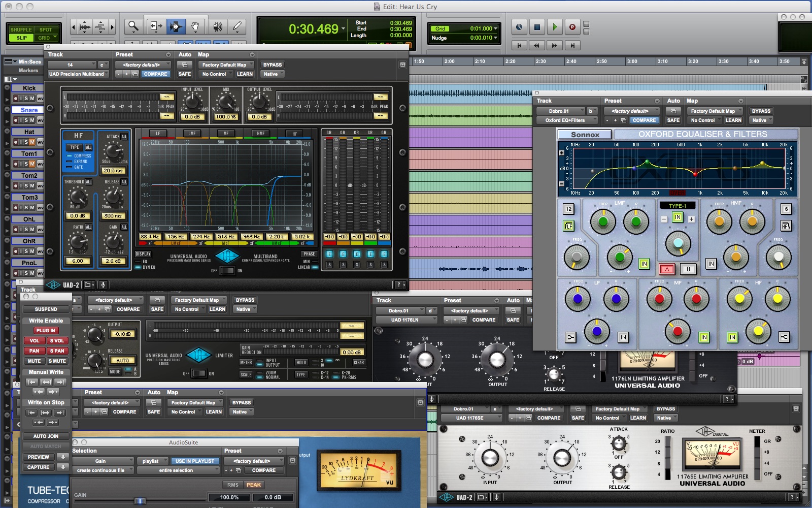Open Nudge value 0:00.010 dropdown

(x=496, y=38)
